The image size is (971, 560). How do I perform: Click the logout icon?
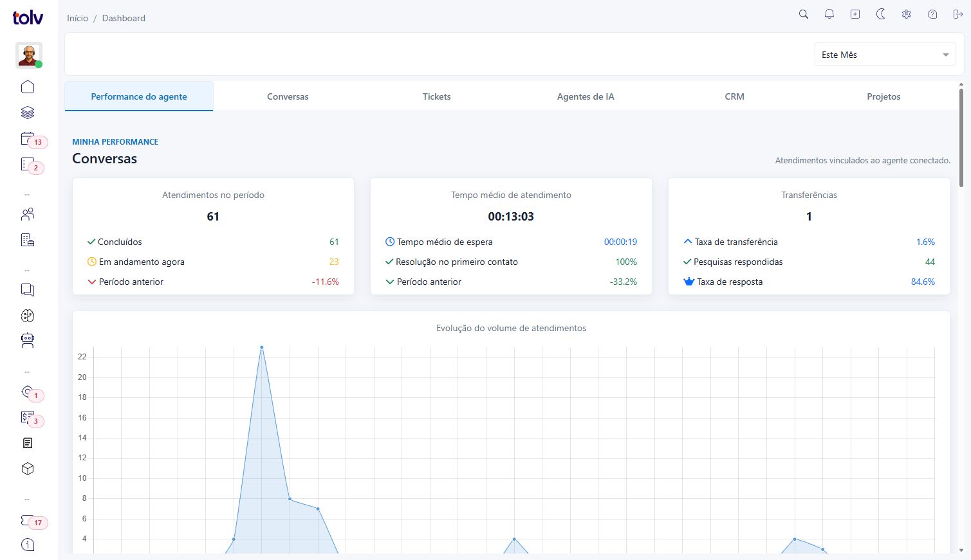coord(958,14)
